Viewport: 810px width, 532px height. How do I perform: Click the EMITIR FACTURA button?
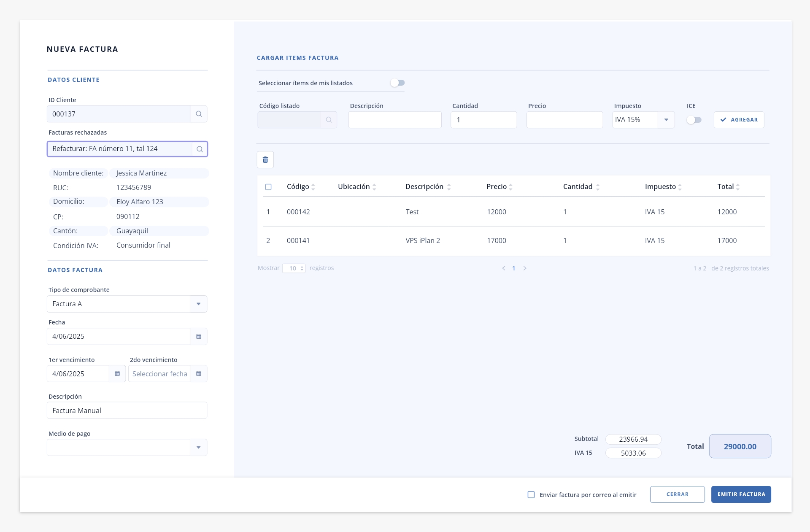pos(741,494)
